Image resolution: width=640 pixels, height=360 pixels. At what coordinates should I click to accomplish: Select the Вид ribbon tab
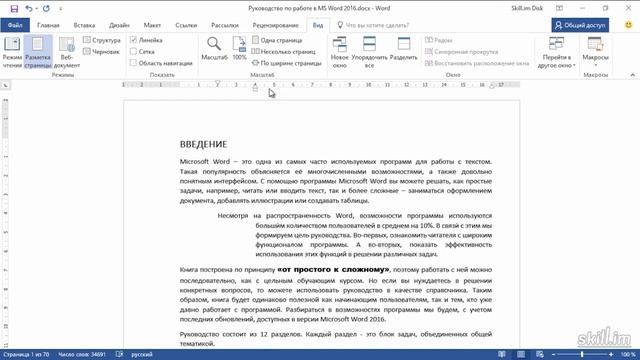tap(318, 25)
